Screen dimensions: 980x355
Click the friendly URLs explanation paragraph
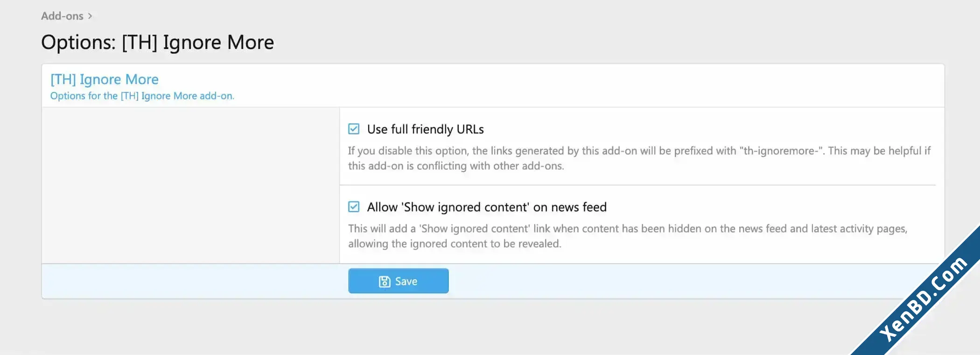click(639, 158)
